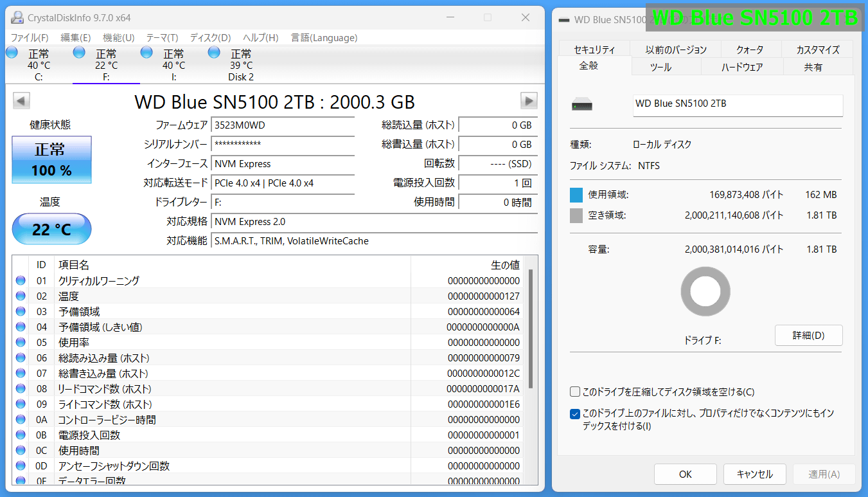Click status orb for ライトコマンド数 row
Screen dimensions: 868x497
point(21,404)
